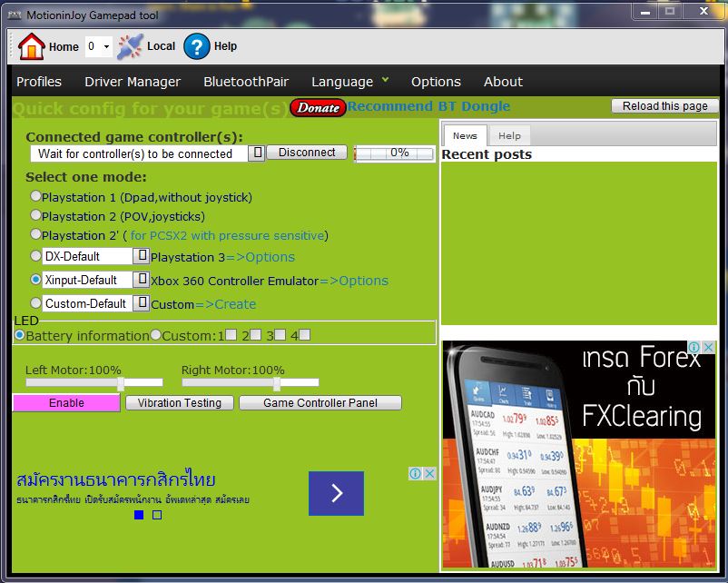Image resolution: width=728 pixels, height=583 pixels.
Task: Click the MotioninJoy title bar app icon
Action: 15,15
